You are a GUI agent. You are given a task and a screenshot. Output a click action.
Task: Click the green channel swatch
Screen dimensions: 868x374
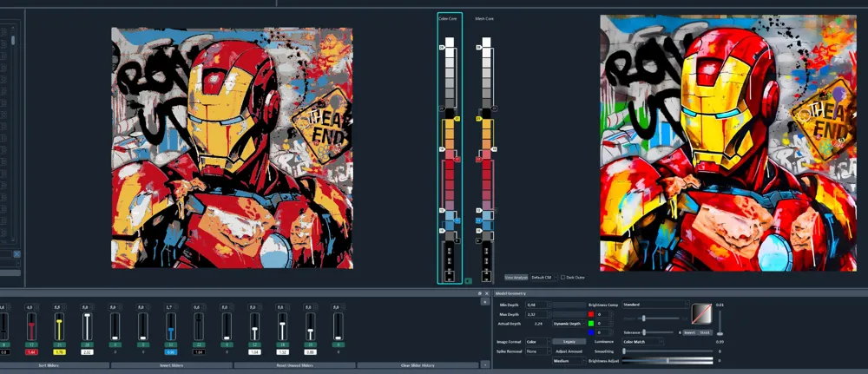(591, 323)
